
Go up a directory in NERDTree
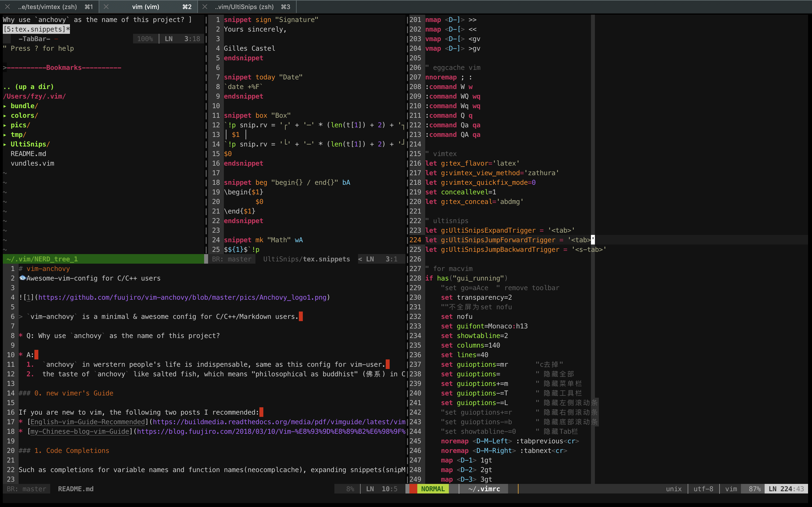28,87
